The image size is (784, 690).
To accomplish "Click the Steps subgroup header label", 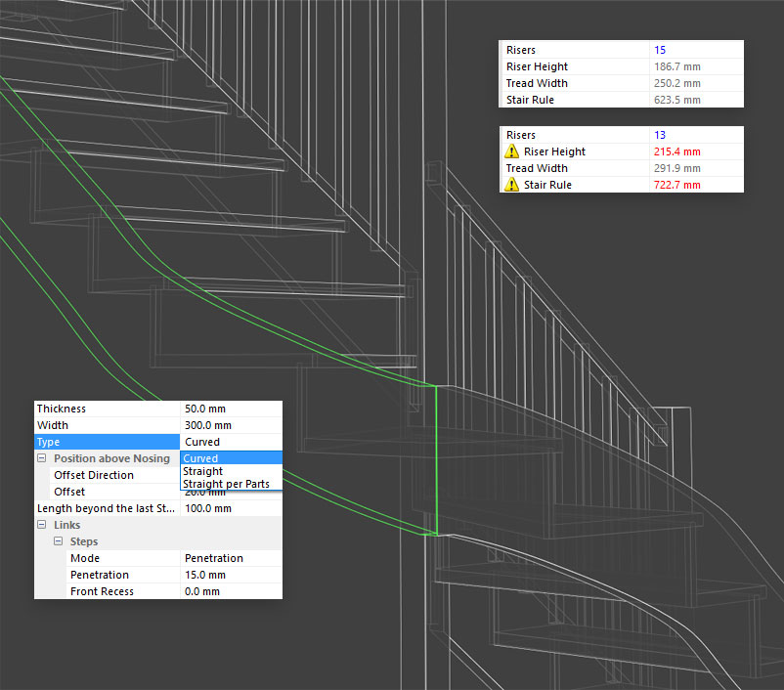I will pyautogui.click(x=84, y=541).
